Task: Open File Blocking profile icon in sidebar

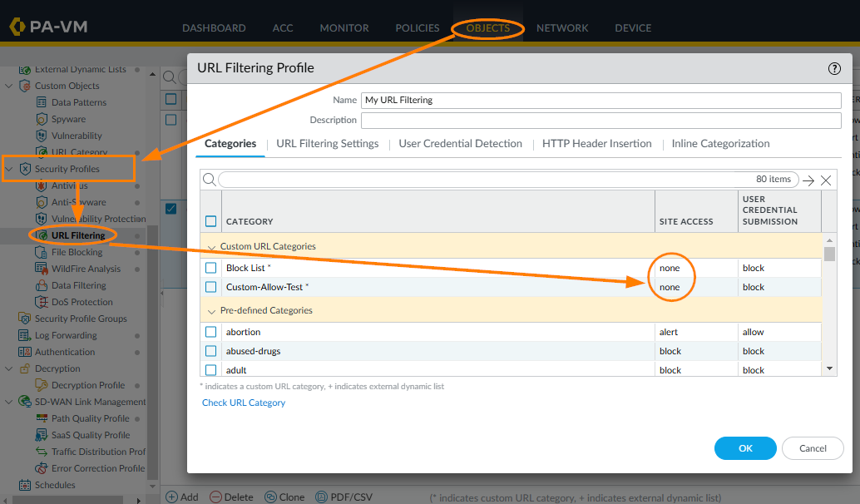Action: pyautogui.click(x=42, y=252)
